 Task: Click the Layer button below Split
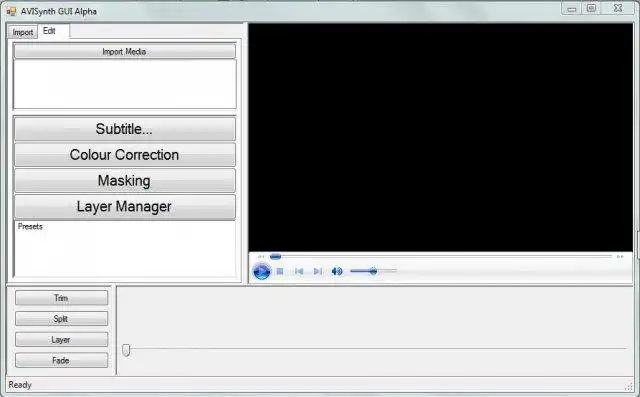click(x=62, y=339)
